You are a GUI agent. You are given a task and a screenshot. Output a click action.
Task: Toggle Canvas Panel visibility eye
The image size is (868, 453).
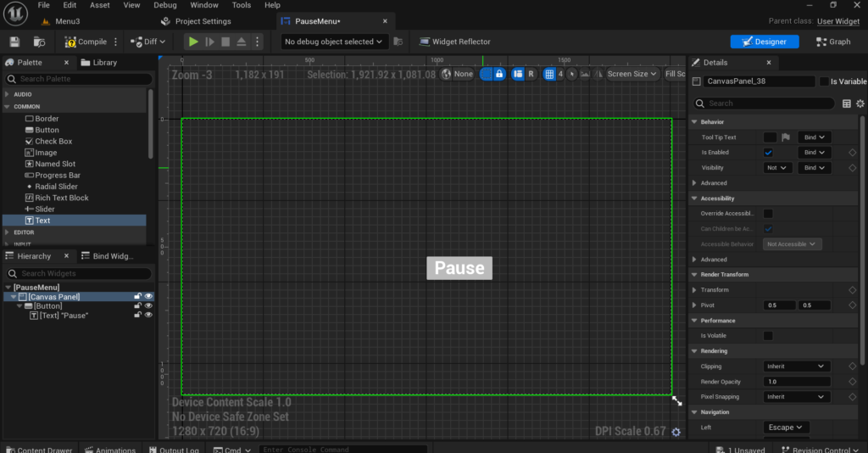148,296
